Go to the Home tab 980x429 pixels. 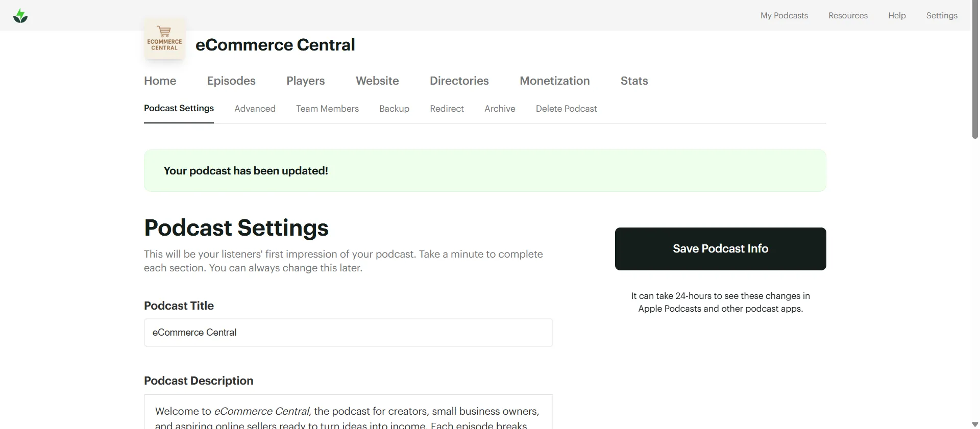coord(160,81)
